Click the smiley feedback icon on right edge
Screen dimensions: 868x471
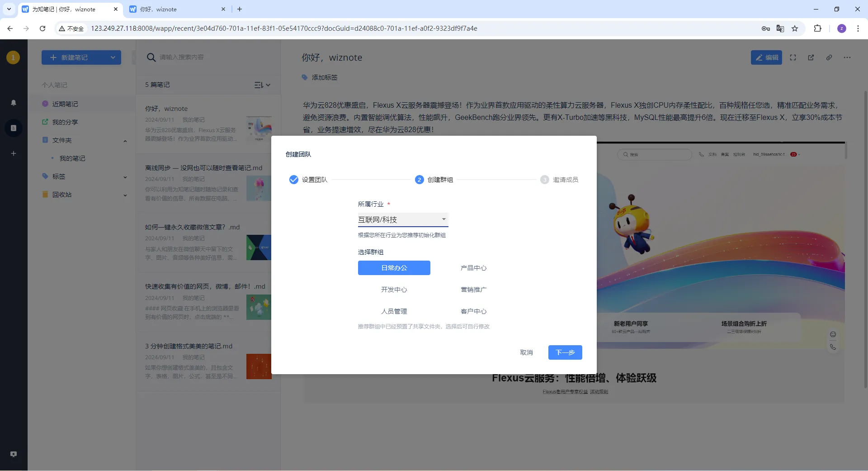[x=833, y=334]
